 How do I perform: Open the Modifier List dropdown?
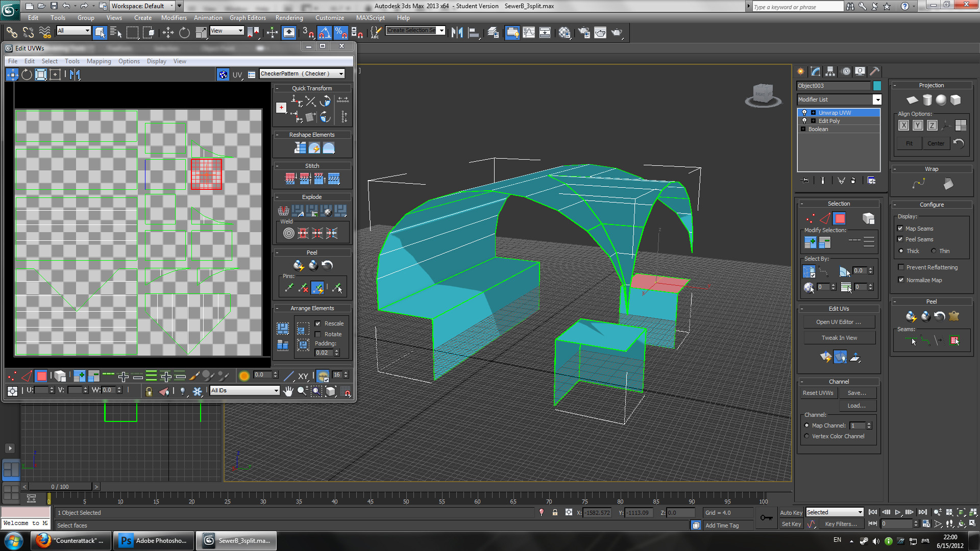[839, 99]
